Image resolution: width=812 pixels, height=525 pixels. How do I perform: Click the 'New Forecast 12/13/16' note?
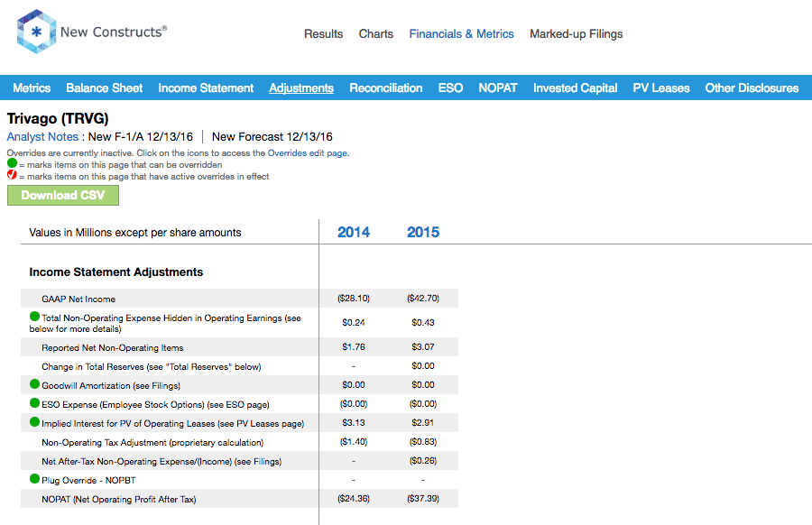point(272,137)
